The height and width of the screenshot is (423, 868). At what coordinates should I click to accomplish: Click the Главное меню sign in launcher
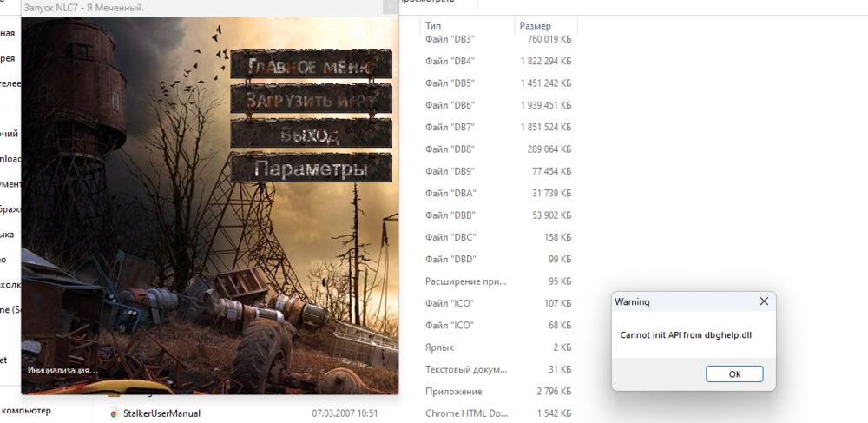point(311,64)
